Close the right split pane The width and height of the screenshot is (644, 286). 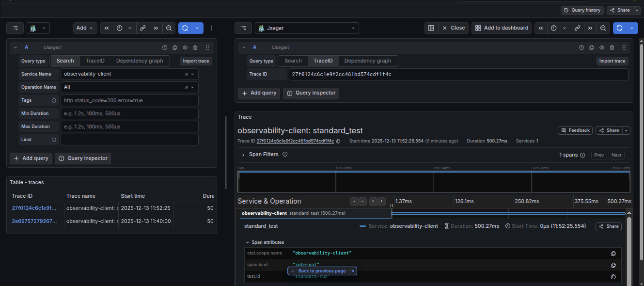[x=453, y=28]
